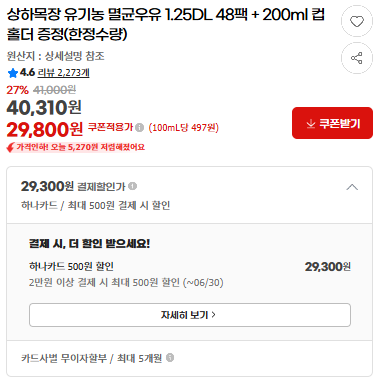
Task: Click the 4.6 rating score
Action: 27,72
